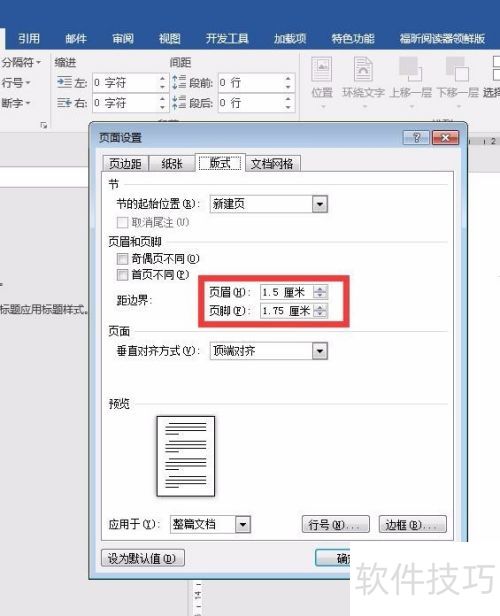The width and height of the screenshot is (500, 616).
Task: Click the 段后 spacing icon
Action: click(179, 103)
